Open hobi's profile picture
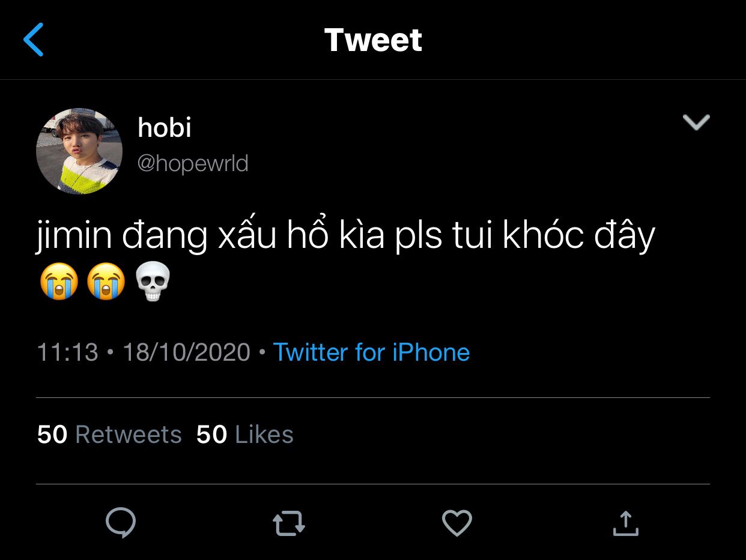 [x=79, y=151]
